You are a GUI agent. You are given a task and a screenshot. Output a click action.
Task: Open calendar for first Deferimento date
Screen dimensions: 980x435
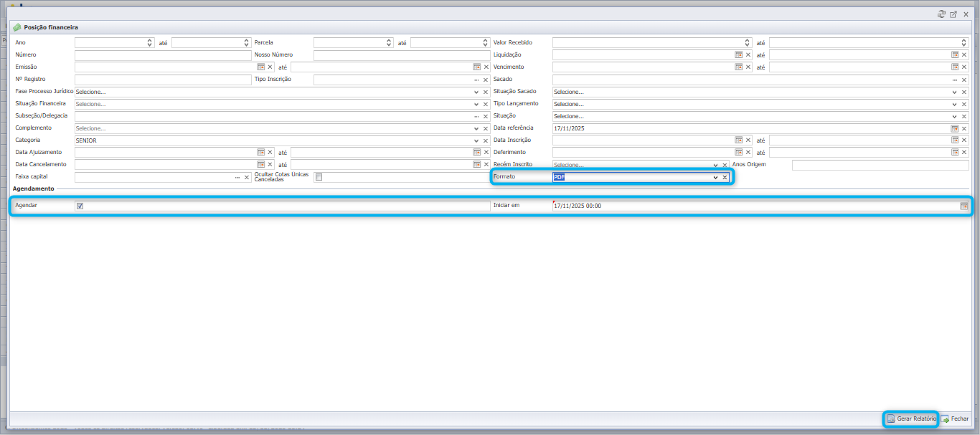click(x=739, y=153)
